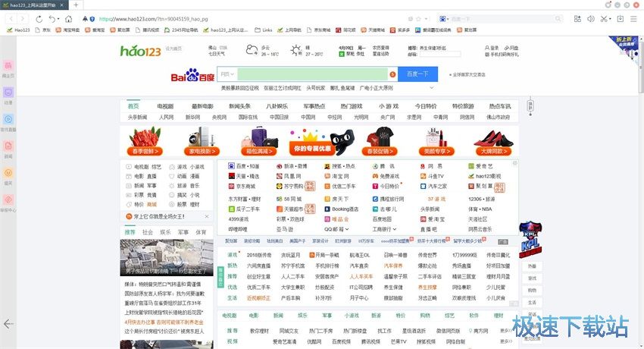Click the 邮箱 input field in header
Image resolution: width=644 pixels, height=349 pixels.
(x=440, y=55)
